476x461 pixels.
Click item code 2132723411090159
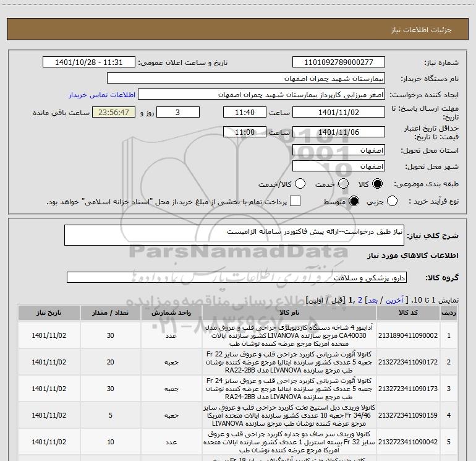click(x=408, y=415)
